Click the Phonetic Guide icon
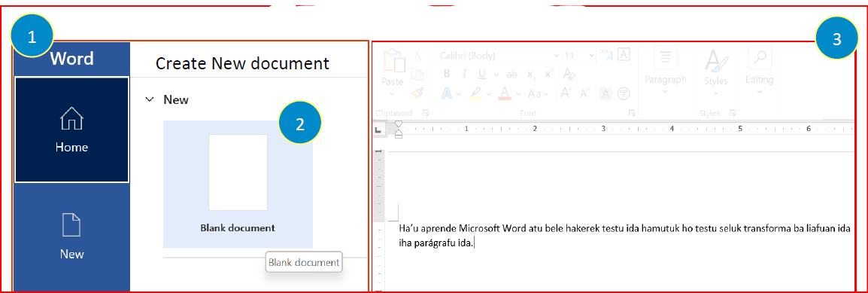Viewport: 868px width, 293px height. point(606,54)
